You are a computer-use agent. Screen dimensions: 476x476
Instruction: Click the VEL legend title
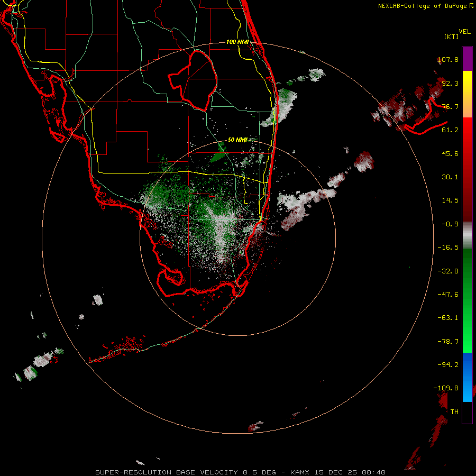click(464, 32)
